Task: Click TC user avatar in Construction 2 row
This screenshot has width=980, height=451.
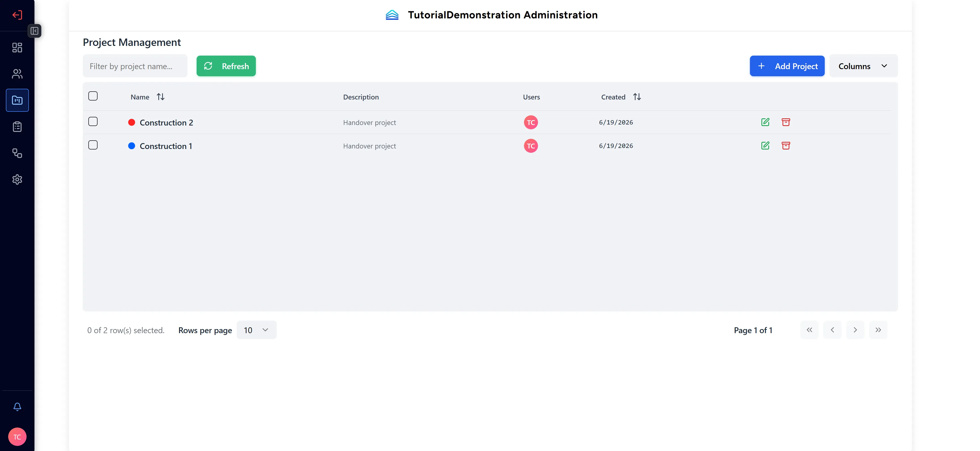Action: tap(531, 122)
